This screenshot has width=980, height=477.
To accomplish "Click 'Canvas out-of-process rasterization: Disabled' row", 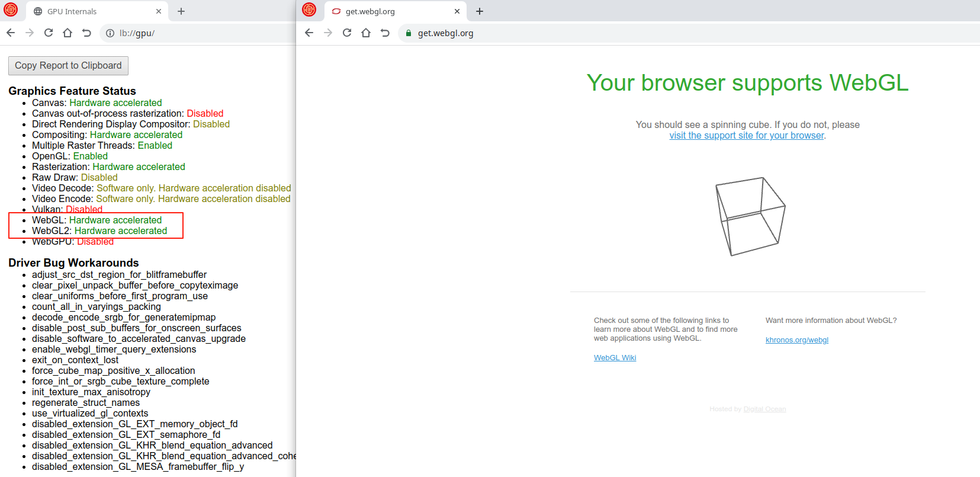I will 127,113.
